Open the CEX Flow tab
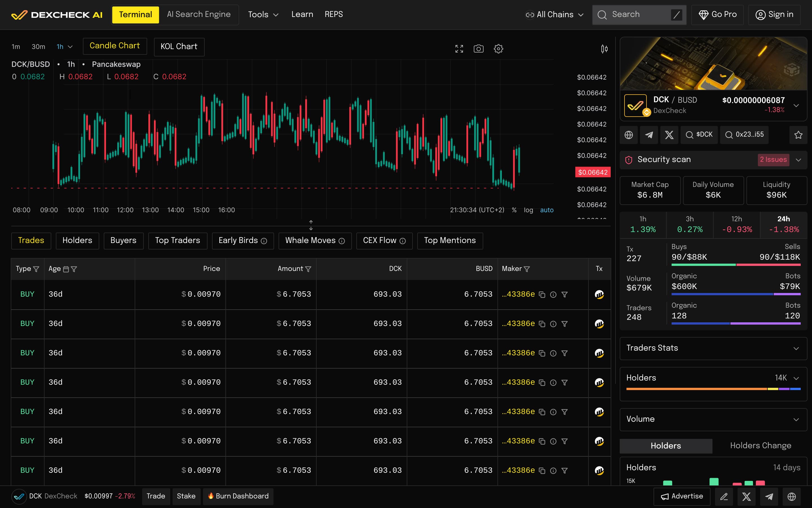Viewport: 812px width, 508px height. 384,240
